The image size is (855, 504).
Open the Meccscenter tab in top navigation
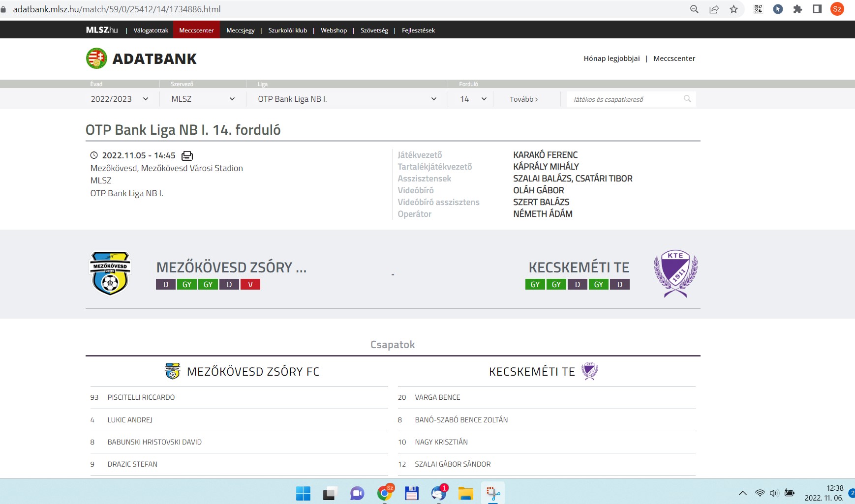coord(196,30)
